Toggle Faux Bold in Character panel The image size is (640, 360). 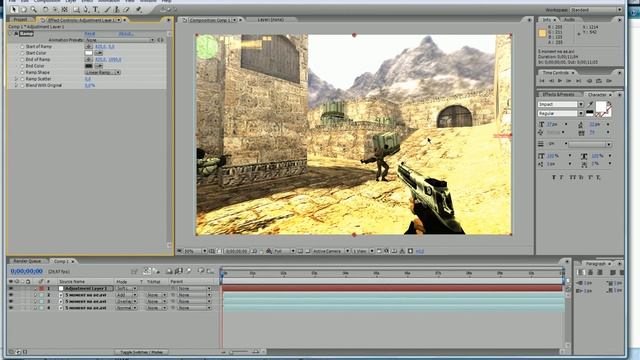(554, 178)
